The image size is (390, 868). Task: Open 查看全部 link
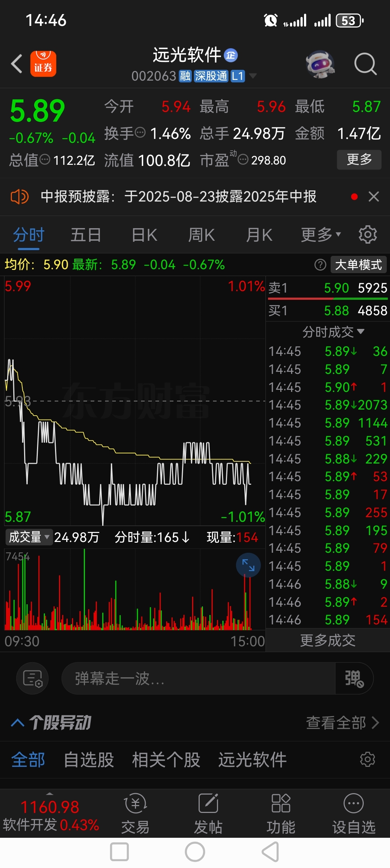[x=342, y=723]
